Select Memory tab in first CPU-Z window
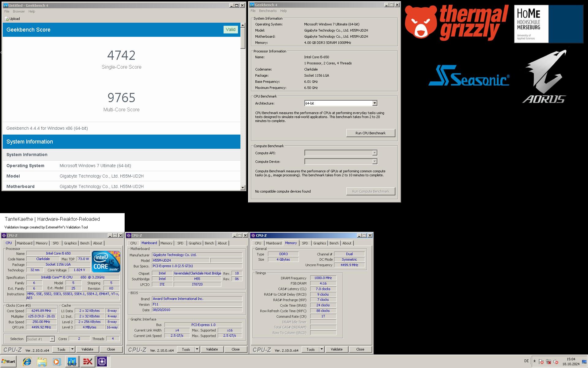 [42, 243]
